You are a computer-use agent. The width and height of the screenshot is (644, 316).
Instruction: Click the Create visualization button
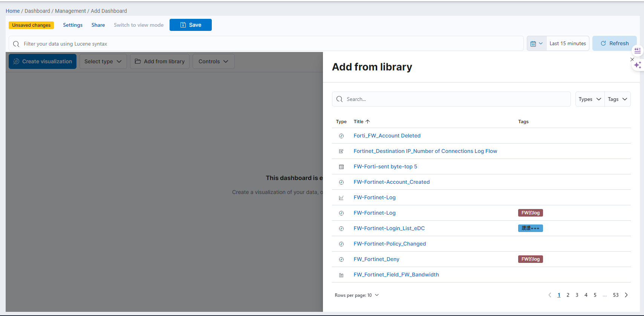[x=43, y=61]
